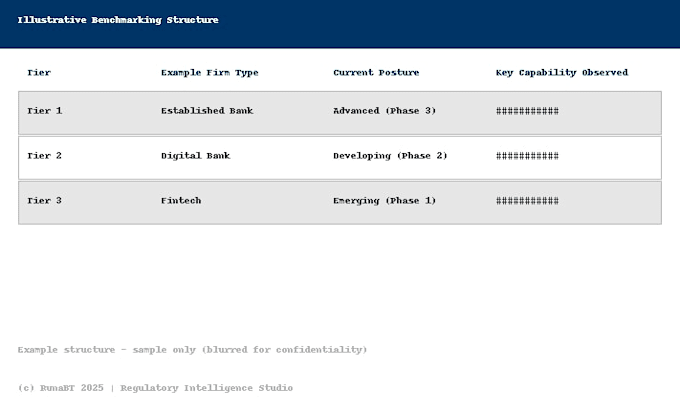The image size is (680, 411).
Task: Click the Regulatory Intelligence Studio footer text
Action: [x=206, y=388]
